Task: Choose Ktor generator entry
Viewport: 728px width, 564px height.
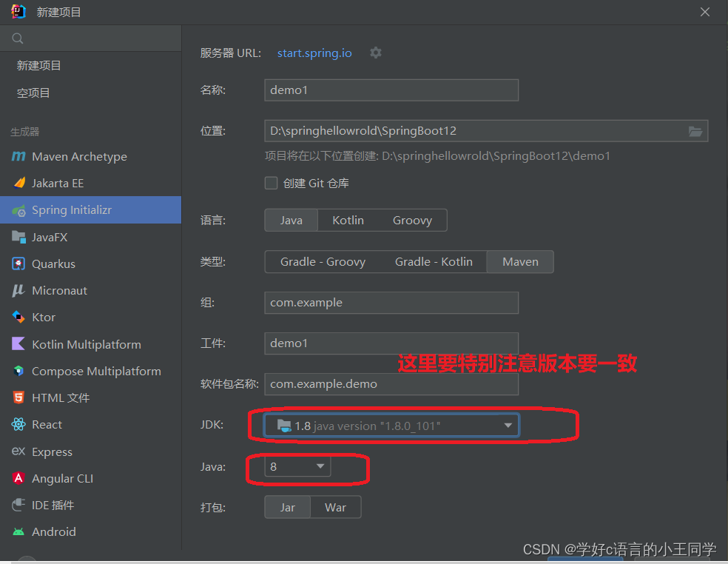Action: pos(90,318)
